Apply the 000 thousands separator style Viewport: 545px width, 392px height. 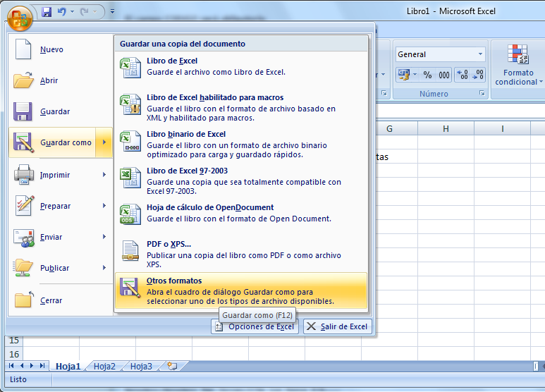pyautogui.click(x=444, y=75)
